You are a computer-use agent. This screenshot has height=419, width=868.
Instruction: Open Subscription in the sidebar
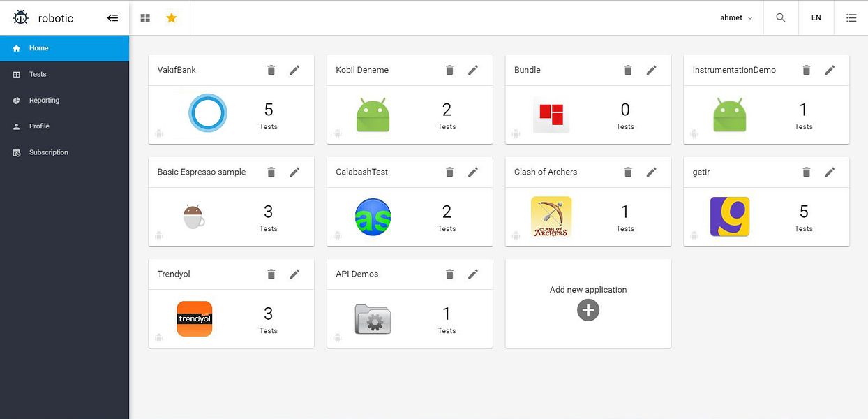pyautogui.click(x=64, y=152)
